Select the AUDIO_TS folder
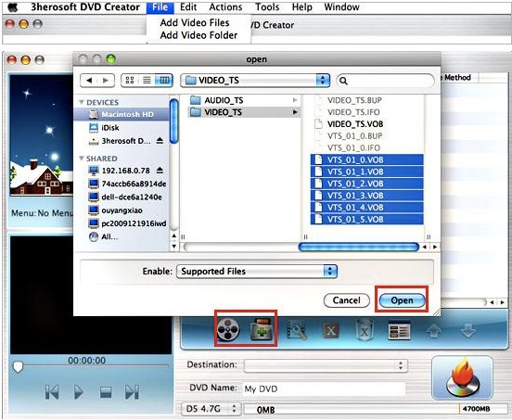The image size is (512, 420). coord(244,100)
